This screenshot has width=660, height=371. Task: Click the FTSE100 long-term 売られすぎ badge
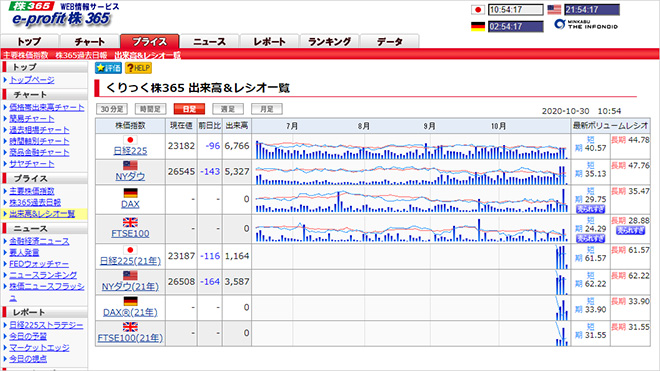point(630,230)
